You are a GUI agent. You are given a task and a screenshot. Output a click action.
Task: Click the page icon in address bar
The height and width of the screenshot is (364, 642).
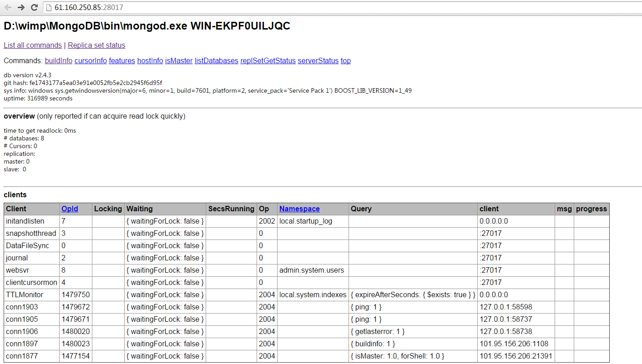pyautogui.click(x=49, y=7)
